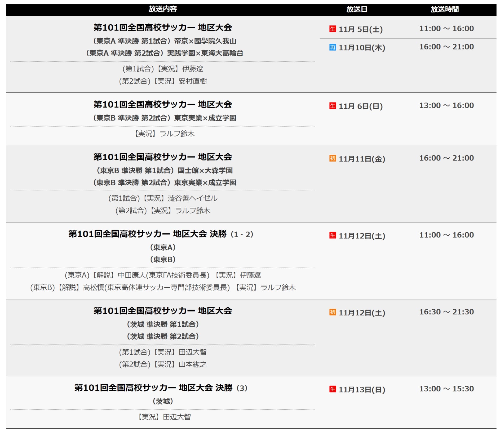The height and width of the screenshot is (437, 504).
Task: Click date text 11月 6日(日)
Action: [360, 106]
